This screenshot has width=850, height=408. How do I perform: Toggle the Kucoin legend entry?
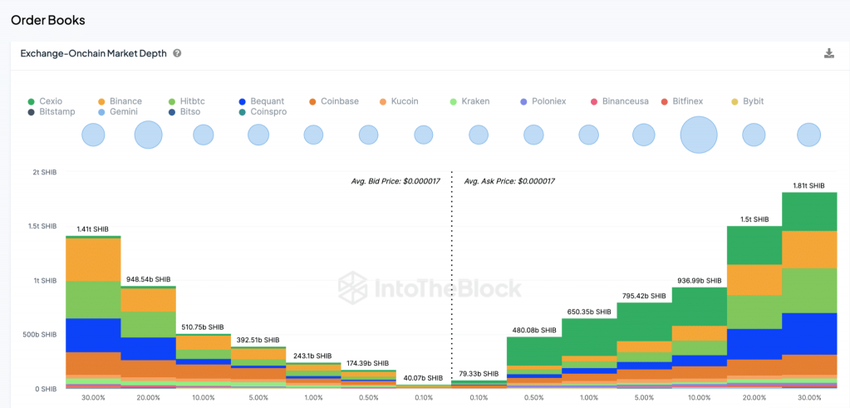[405, 102]
